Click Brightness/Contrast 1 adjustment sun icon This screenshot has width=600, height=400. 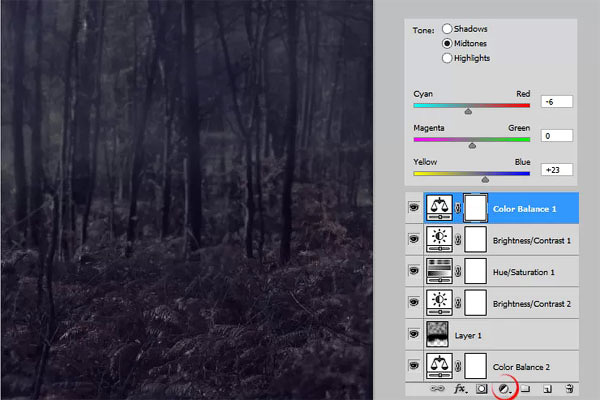tap(439, 239)
